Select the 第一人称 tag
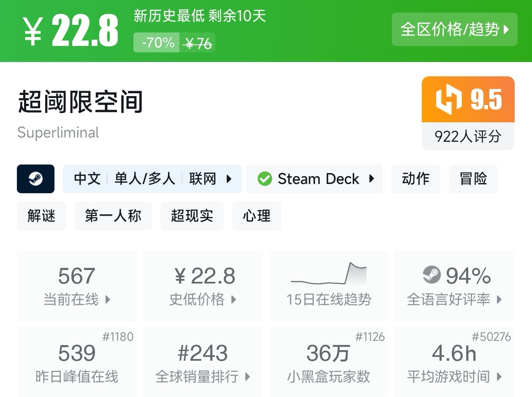 [x=113, y=216]
